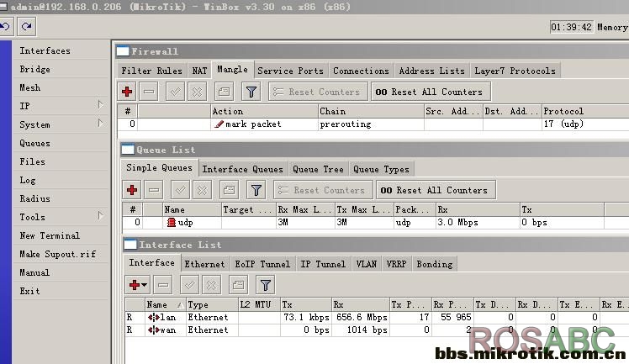Screen dimensions: 629x364
Task: Open the Queue Types tab
Action: coord(381,169)
